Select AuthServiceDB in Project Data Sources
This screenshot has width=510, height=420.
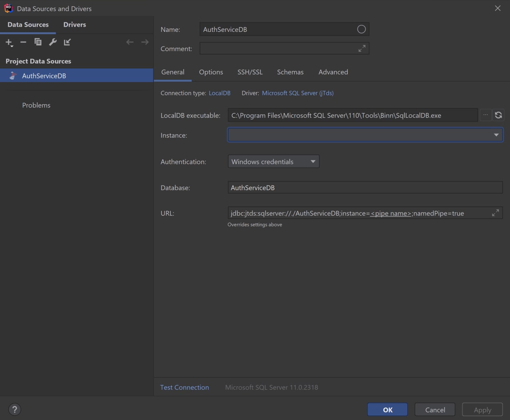76,76
